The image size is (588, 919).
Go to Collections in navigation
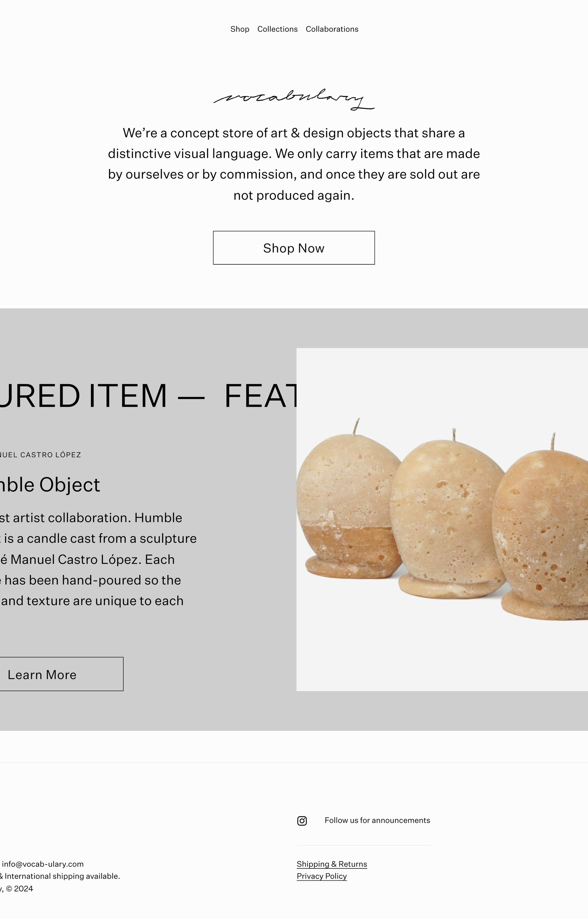coord(277,29)
